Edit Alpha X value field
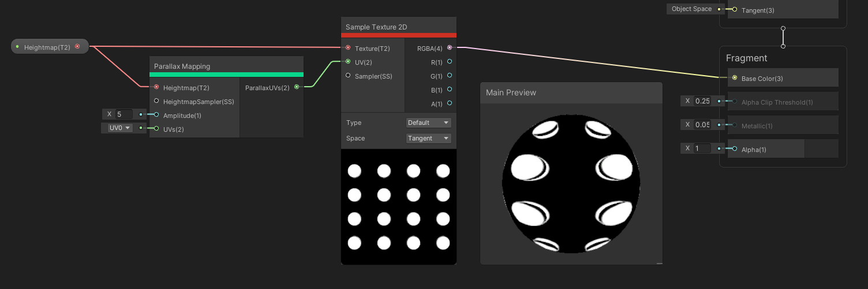 702,149
